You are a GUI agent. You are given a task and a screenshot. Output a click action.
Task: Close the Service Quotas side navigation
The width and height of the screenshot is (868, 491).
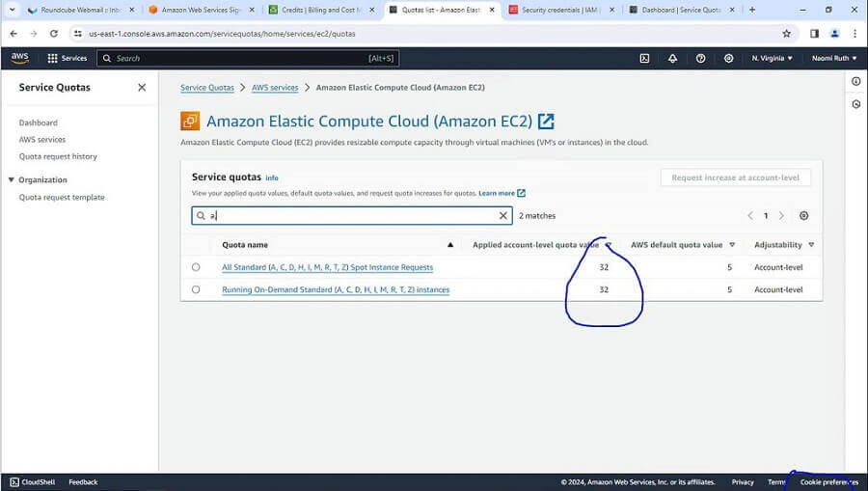point(142,88)
